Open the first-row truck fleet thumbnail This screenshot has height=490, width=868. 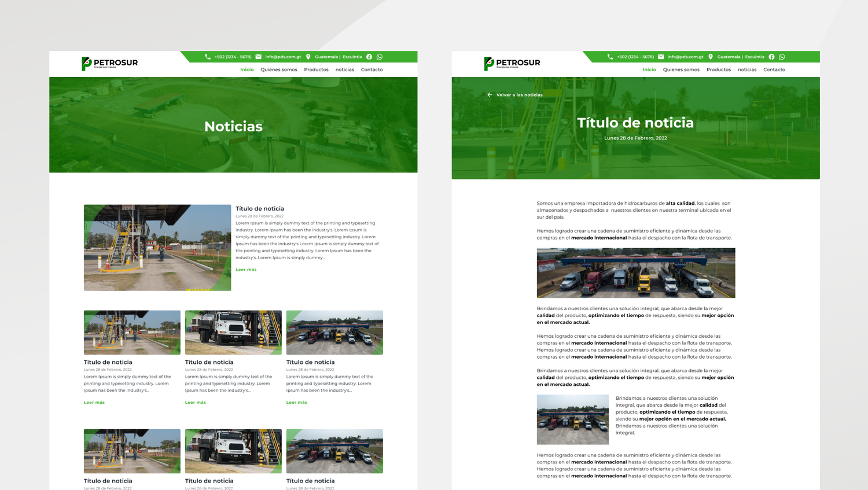(x=334, y=333)
